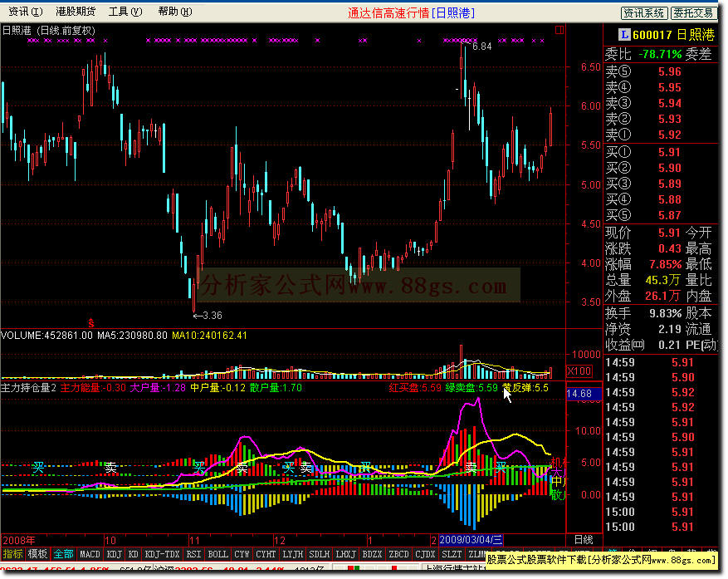The height and width of the screenshot is (579, 728).
Task: Click the 2009/03/04/三 date marker
Action: click(471, 540)
